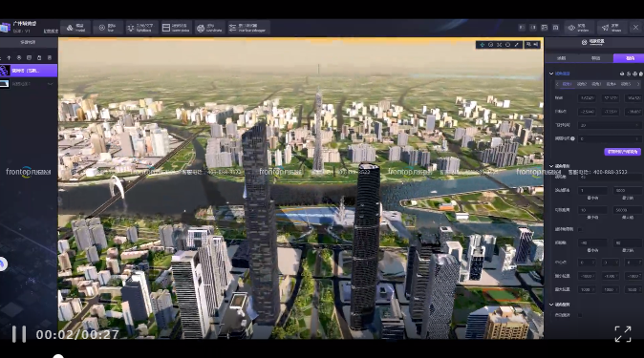Switch to the middle tab of scene settings

[595, 58]
